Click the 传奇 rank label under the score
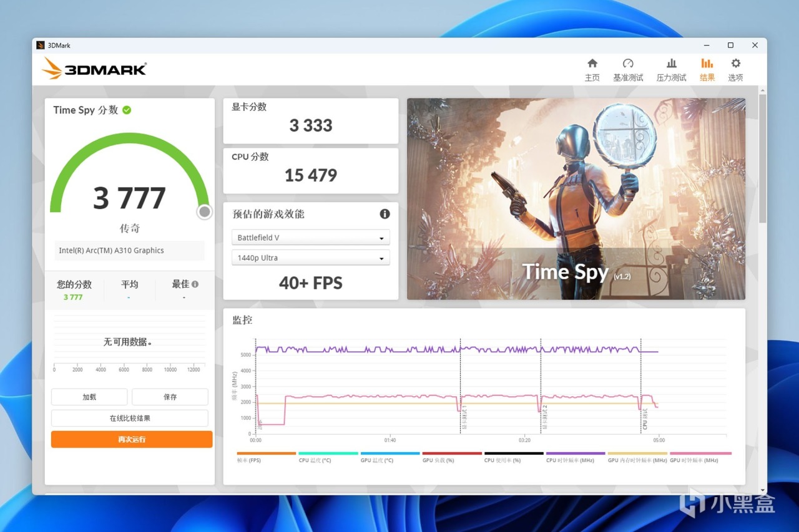 point(129,228)
